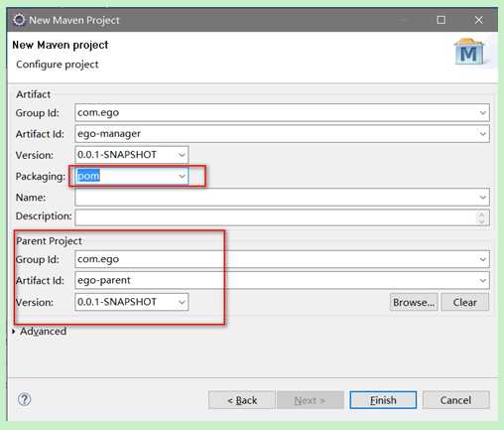504x430 pixels.
Task: Click the Description scroll up arrow
Action: 481,215
